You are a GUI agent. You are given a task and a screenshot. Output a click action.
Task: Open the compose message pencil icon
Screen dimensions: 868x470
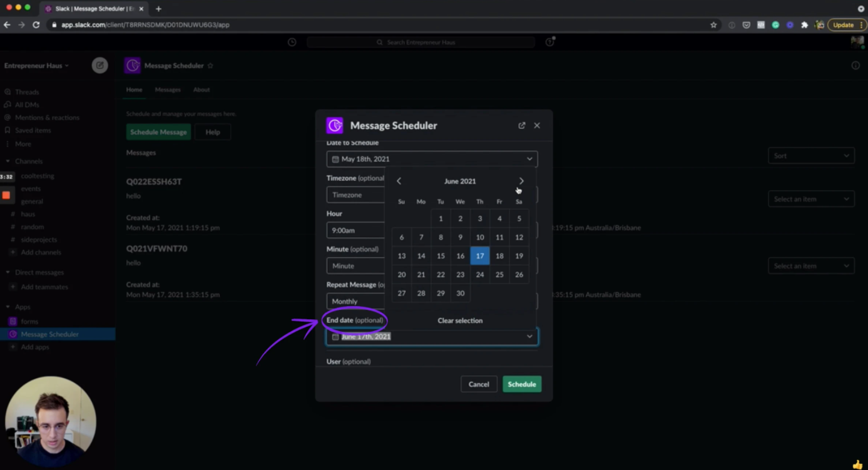click(x=100, y=65)
